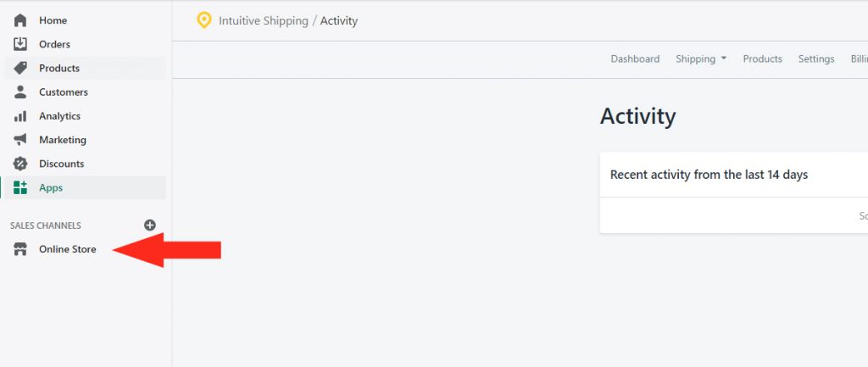The height and width of the screenshot is (367, 868).
Task: Select the Customers person icon
Action: click(x=20, y=92)
